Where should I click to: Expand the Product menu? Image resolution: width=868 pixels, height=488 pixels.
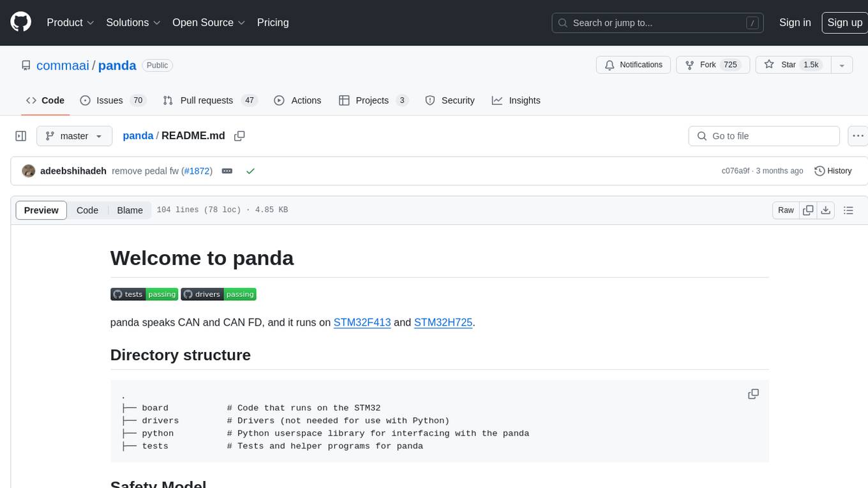click(70, 22)
